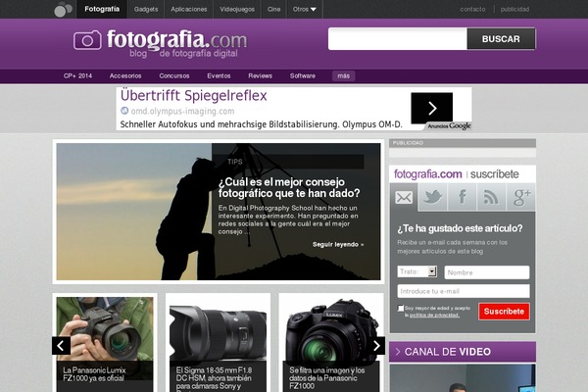Click the carousel next arrow
Viewport: 588px width, 392px height.
(376, 346)
